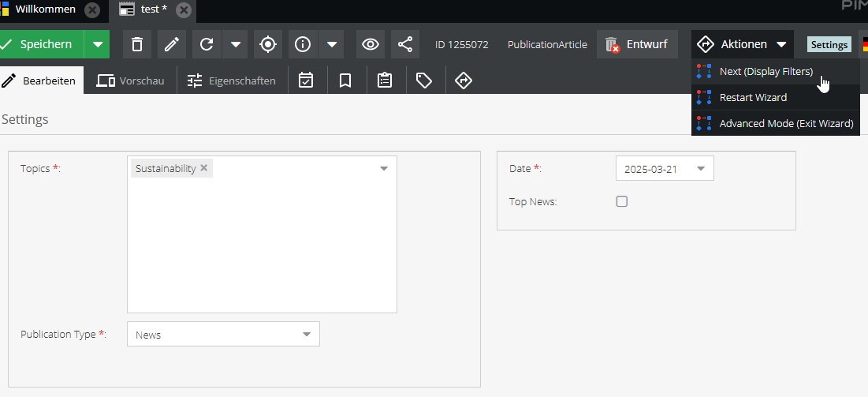Select Next (Display Filters) menu item
Screen dimensions: 868x397
click(x=766, y=71)
